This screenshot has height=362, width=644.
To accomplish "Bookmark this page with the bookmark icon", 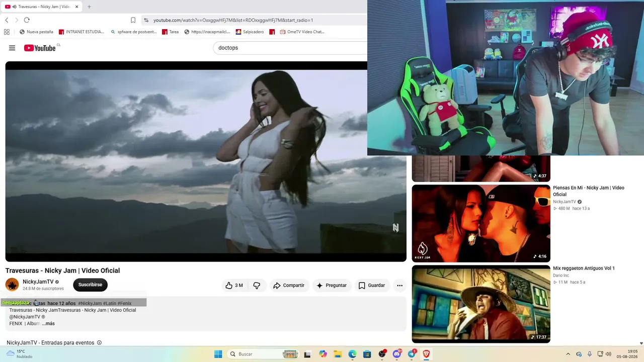I will pos(133,20).
